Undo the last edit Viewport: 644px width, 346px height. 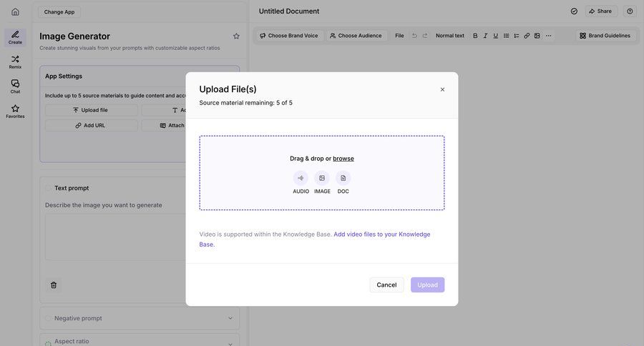[x=414, y=36]
